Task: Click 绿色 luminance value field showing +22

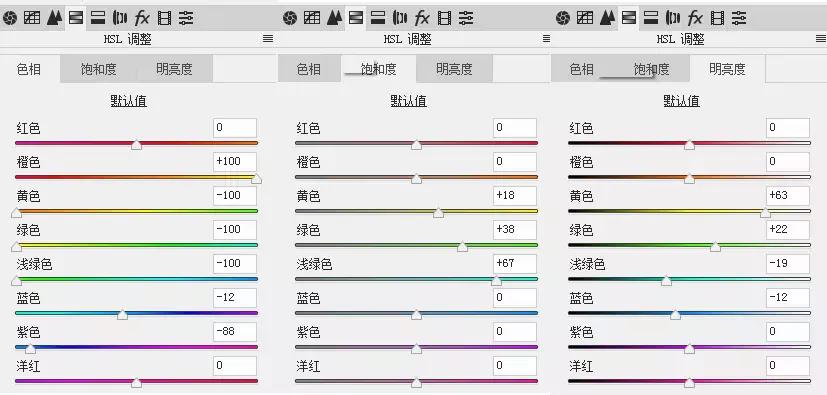Action: (788, 230)
